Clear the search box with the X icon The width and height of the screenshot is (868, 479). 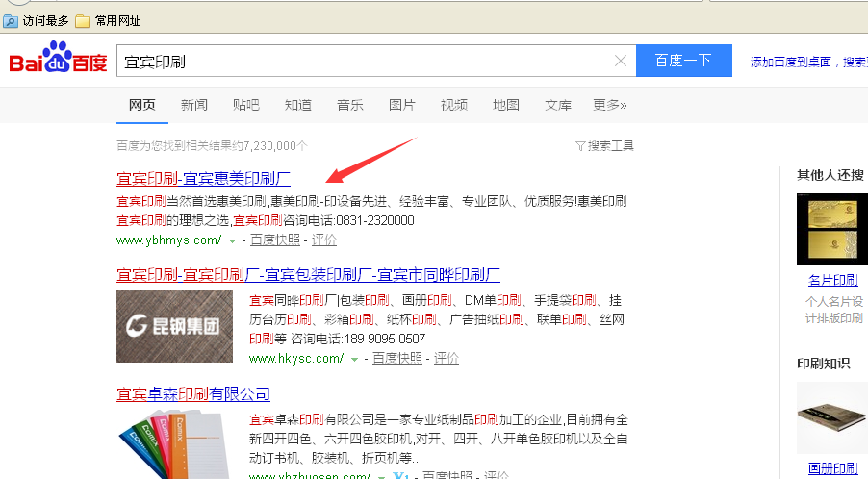click(x=621, y=61)
